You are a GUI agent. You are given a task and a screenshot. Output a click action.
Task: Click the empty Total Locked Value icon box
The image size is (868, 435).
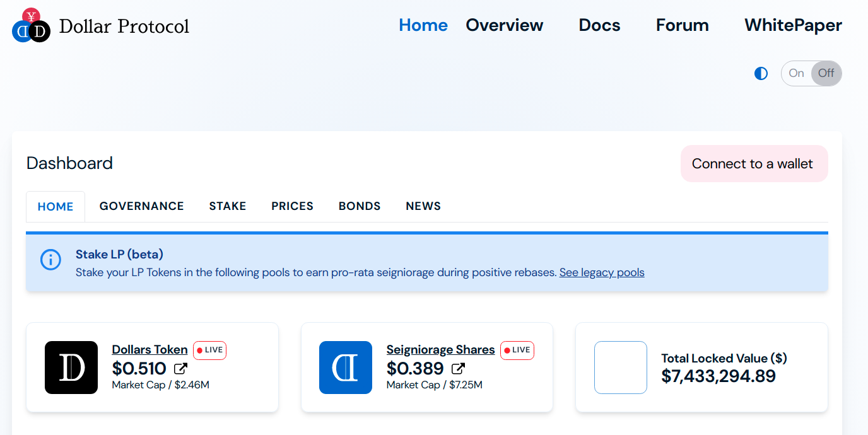coord(621,368)
